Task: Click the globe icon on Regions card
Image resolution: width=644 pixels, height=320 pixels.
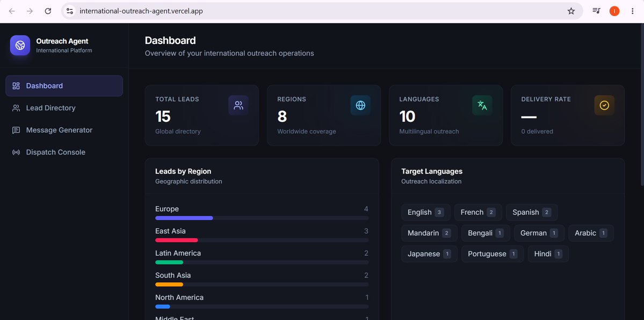Action: pos(360,105)
